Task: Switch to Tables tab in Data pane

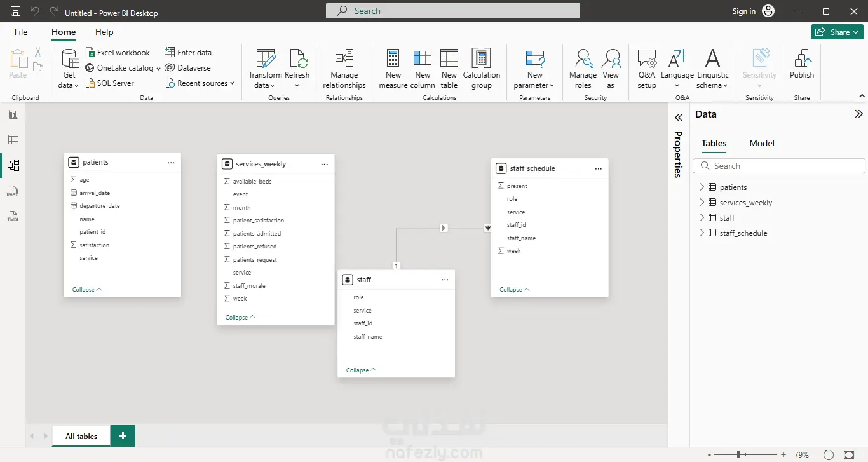Action: coord(714,143)
